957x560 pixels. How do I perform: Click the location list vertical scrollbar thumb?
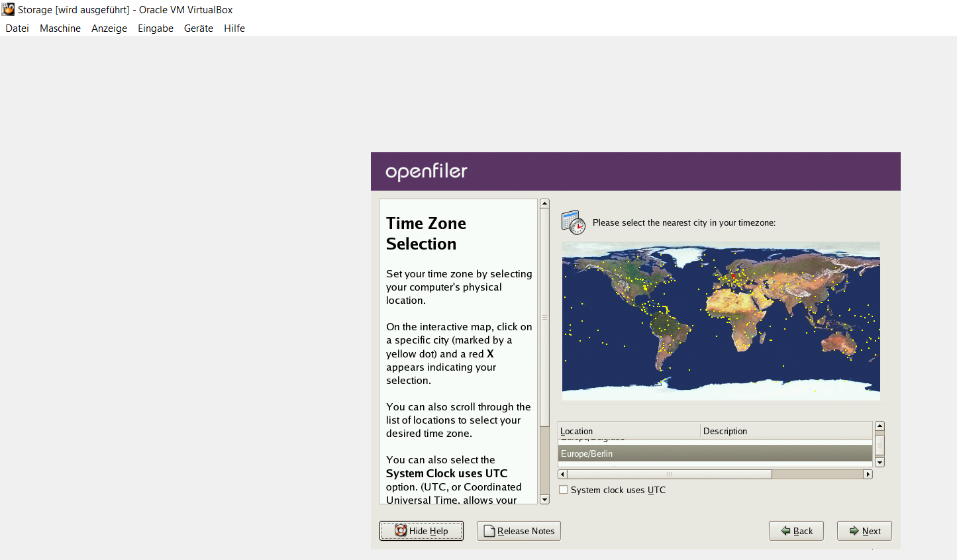(880, 445)
